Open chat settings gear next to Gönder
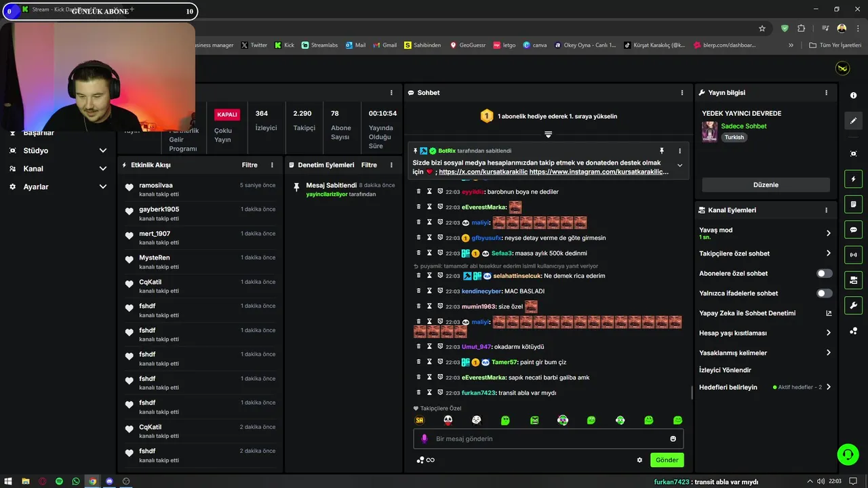The width and height of the screenshot is (868, 488). coord(639,460)
